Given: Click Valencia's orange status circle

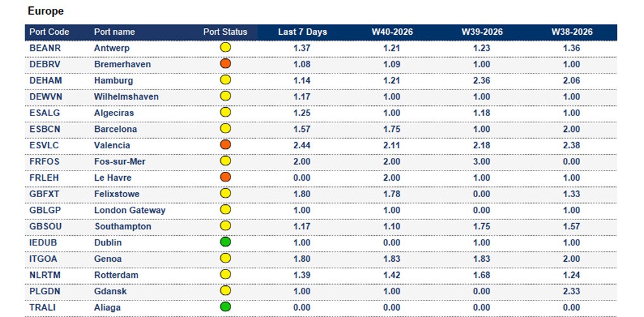Looking at the screenshot, I should click(225, 145).
